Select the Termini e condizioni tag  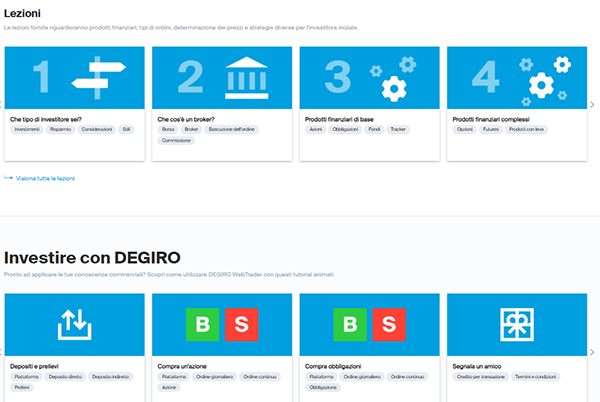[x=535, y=377]
